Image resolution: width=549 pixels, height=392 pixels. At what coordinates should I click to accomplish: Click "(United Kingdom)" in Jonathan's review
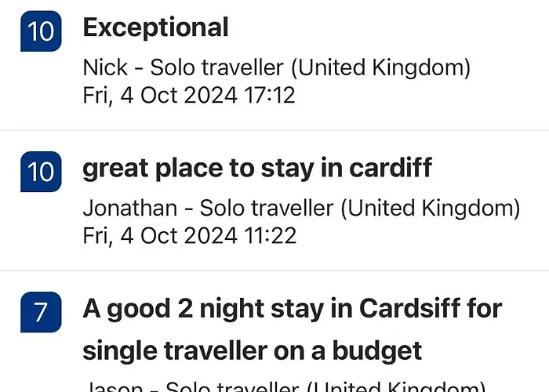click(434, 209)
